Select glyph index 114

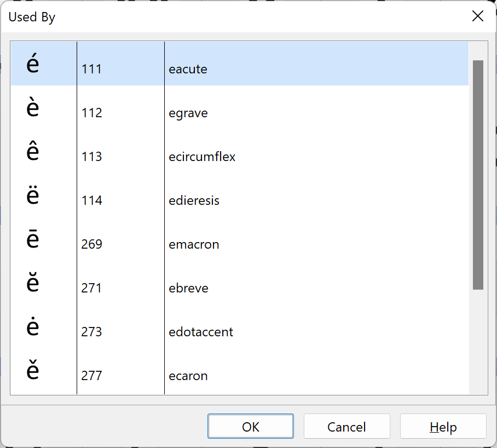point(91,201)
